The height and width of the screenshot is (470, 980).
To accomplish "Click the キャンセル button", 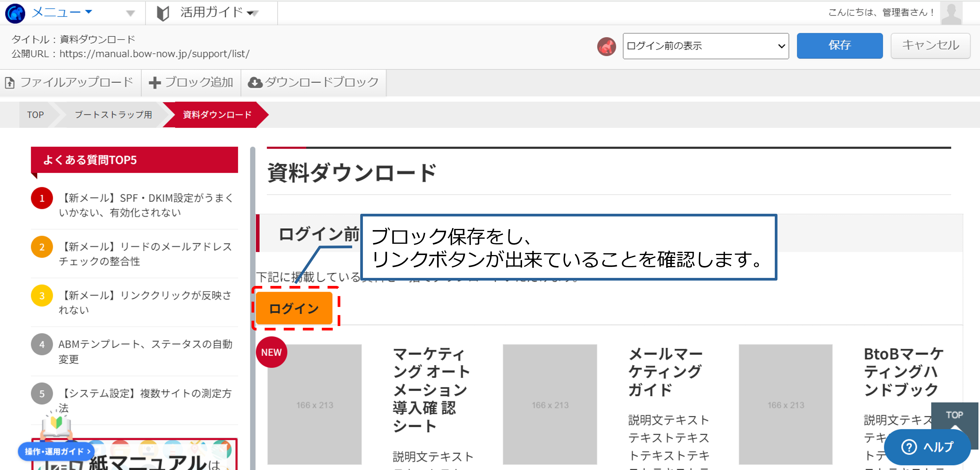I will [x=930, y=46].
